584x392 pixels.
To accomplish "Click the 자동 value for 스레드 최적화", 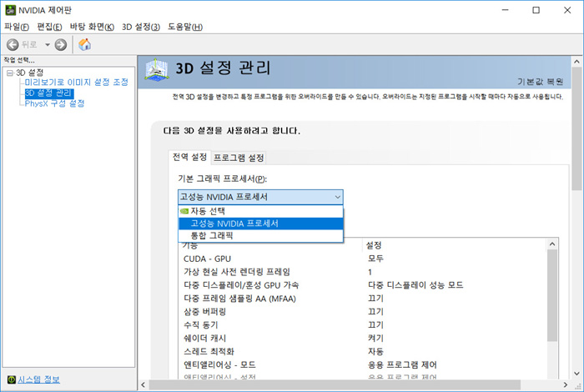I will (375, 351).
